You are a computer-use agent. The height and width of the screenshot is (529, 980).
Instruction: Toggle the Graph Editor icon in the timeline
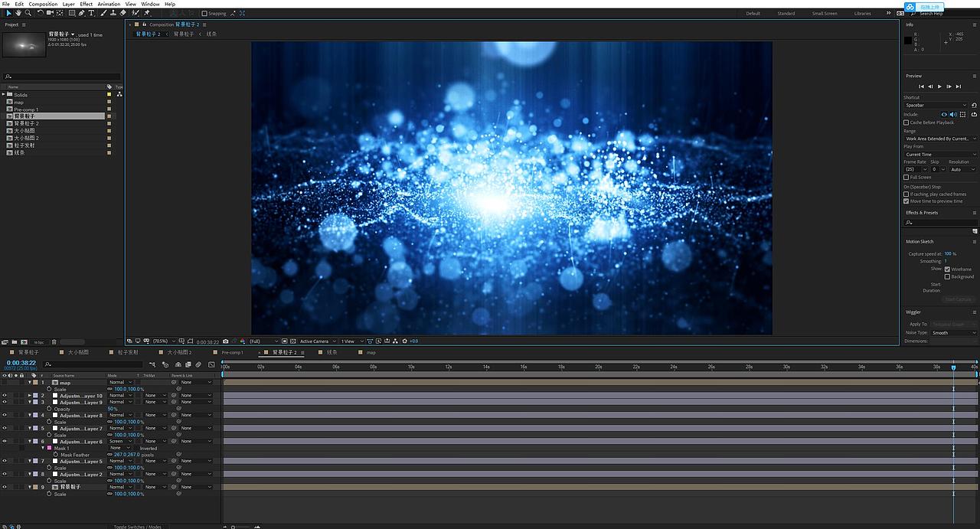click(211, 364)
